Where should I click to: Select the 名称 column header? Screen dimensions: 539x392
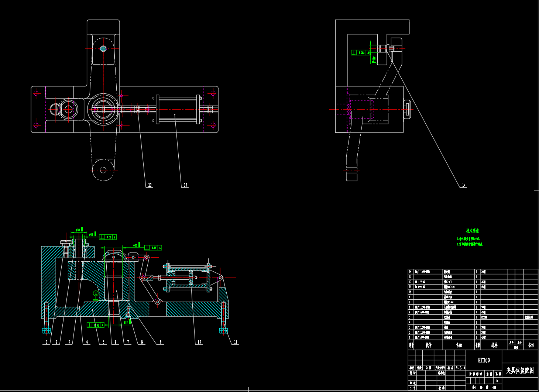point(459,345)
